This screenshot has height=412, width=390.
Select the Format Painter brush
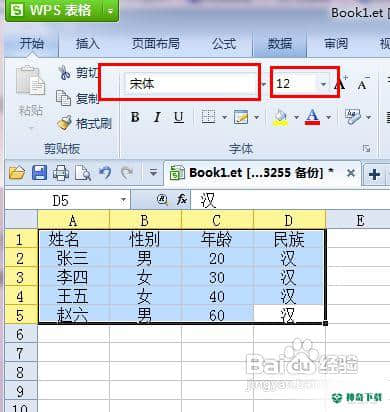(64, 123)
